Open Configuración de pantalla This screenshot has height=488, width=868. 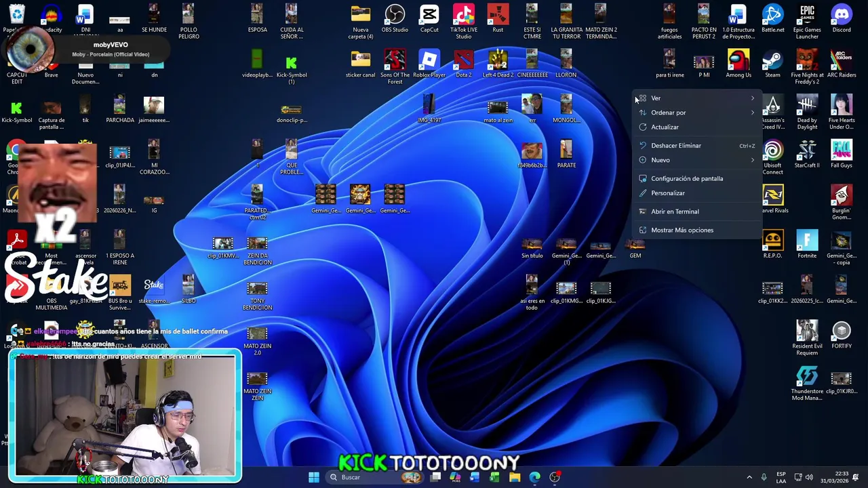point(698,178)
